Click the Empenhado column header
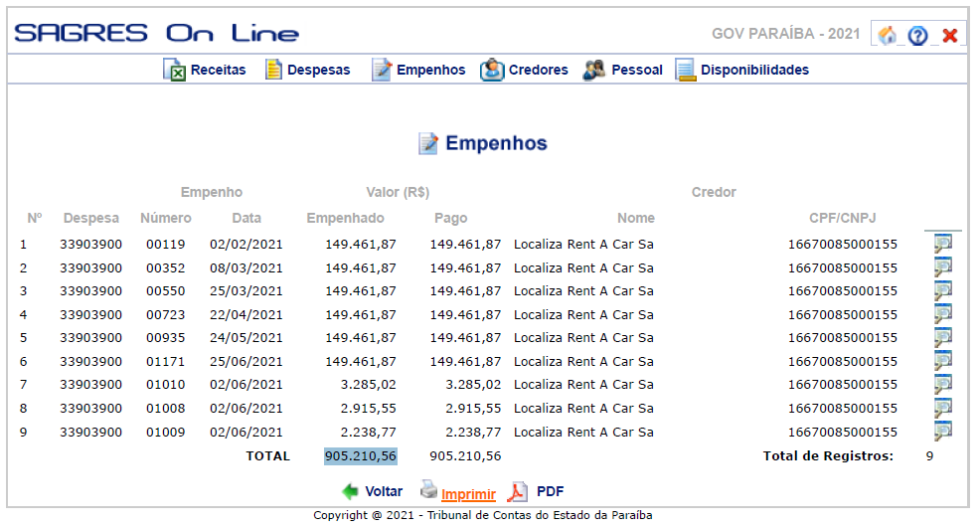 click(345, 218)
